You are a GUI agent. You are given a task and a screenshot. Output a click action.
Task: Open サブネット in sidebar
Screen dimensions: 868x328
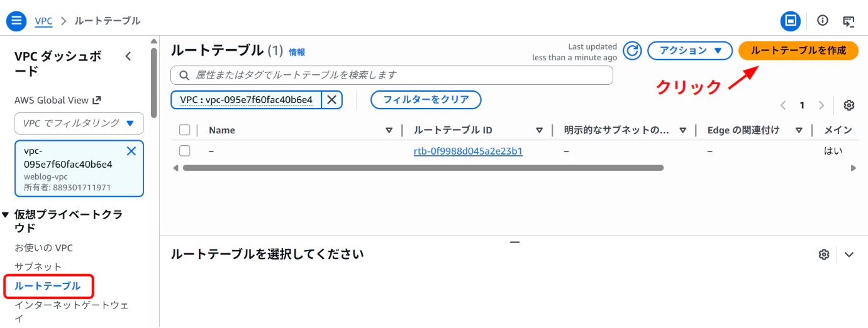point(38,266)
